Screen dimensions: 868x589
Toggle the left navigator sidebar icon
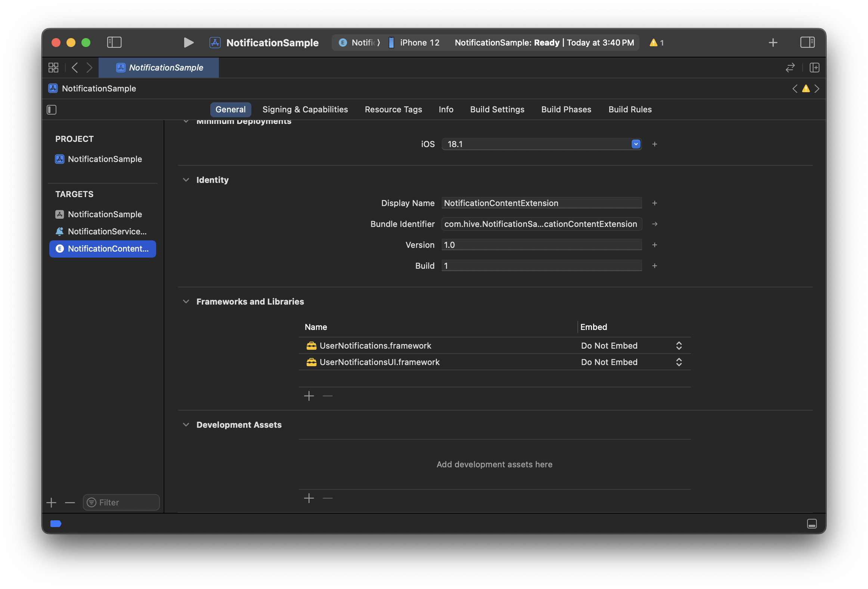click(x=114, y=43)
